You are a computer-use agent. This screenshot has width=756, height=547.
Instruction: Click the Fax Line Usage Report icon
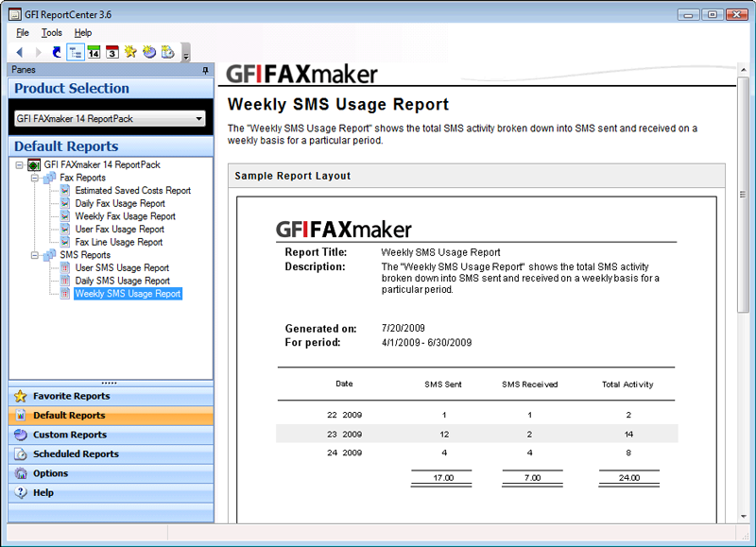(x=65, y=242)
